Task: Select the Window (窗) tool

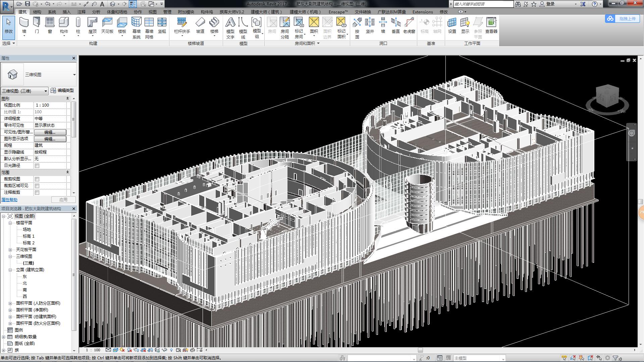Action: (x=50, y=26)
